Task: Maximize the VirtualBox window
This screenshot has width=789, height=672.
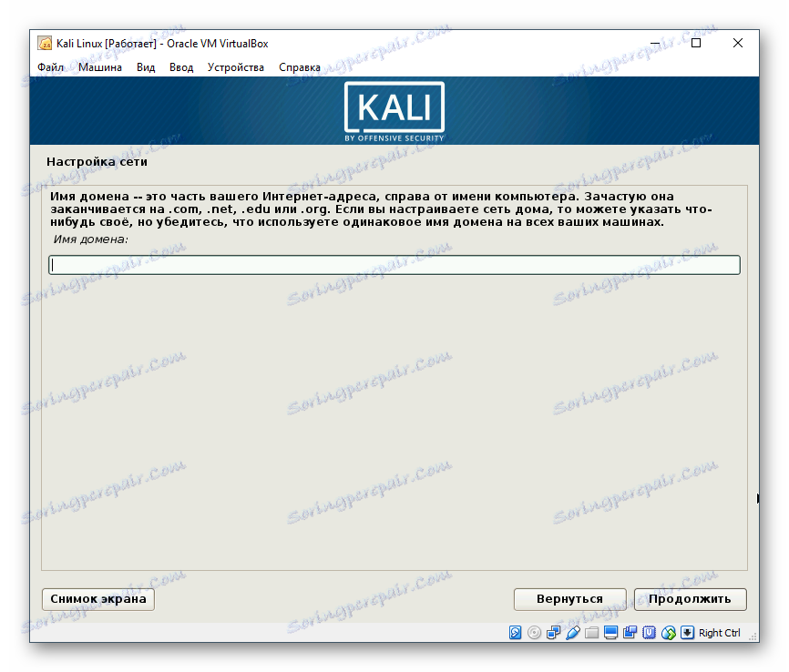Action: (696, 44)
